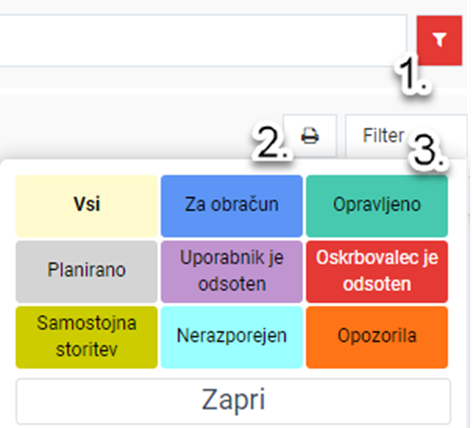Choose the Za obračun filter

232,206
